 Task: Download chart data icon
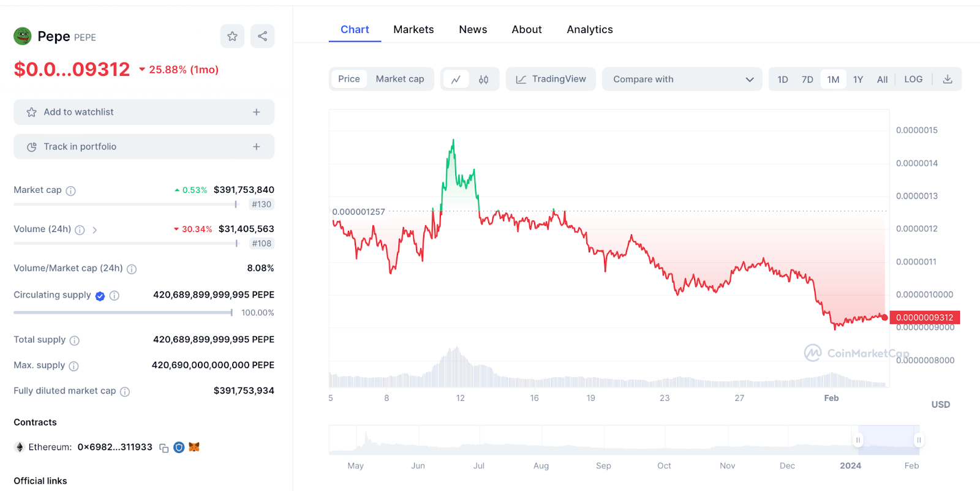(948, 79)
